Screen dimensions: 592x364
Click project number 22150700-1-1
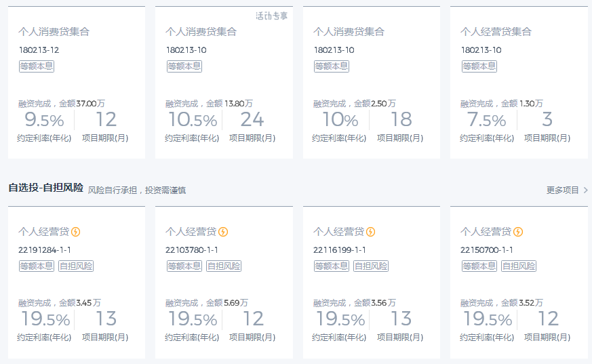[x=487, y=250]
